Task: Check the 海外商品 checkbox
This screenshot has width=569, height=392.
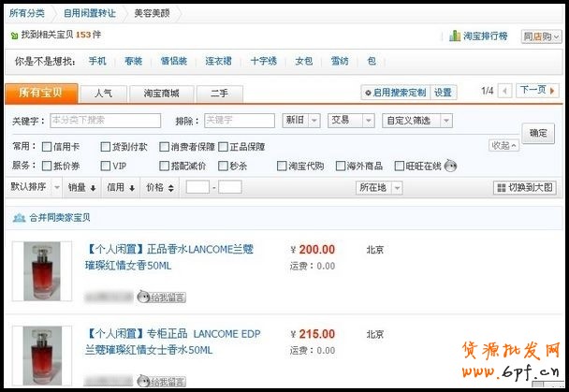Action: tap(341, 166)
